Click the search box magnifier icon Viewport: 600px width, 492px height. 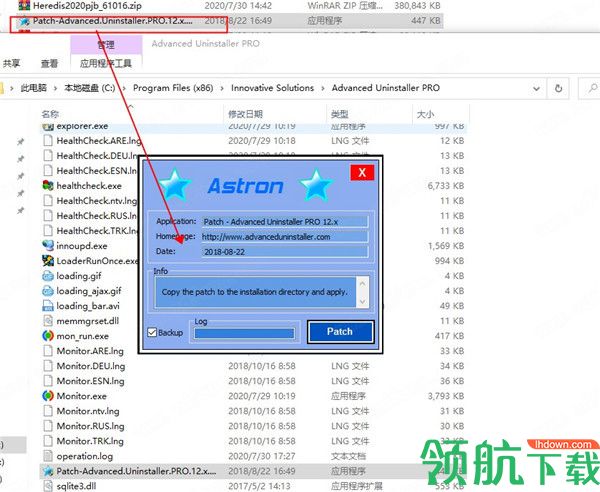click(x=592, y=88)
